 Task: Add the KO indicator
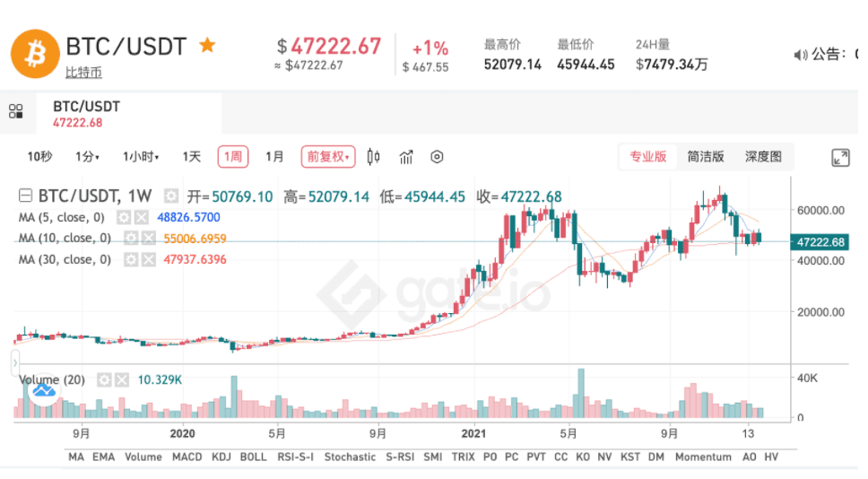pyautogui.click(x=582, y=457)
